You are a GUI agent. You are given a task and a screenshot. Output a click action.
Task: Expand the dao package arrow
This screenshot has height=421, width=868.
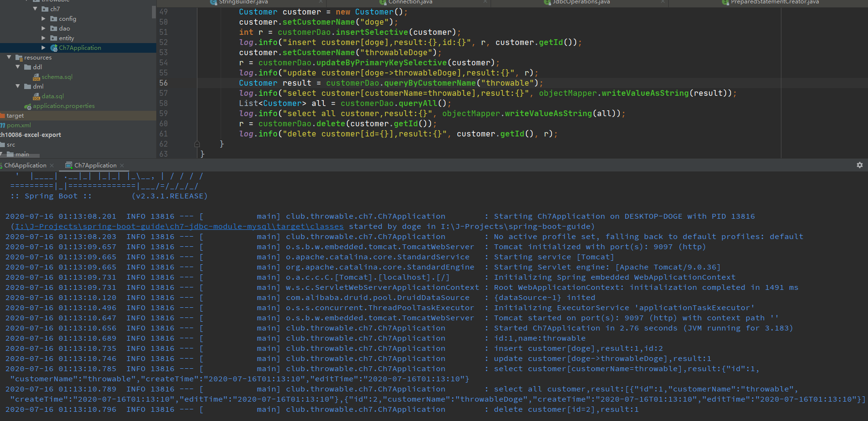coord(44,29)
